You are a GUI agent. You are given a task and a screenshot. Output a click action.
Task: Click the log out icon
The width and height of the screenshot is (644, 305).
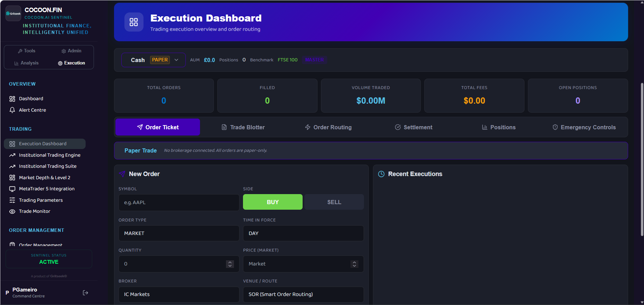tap(86, 293)
